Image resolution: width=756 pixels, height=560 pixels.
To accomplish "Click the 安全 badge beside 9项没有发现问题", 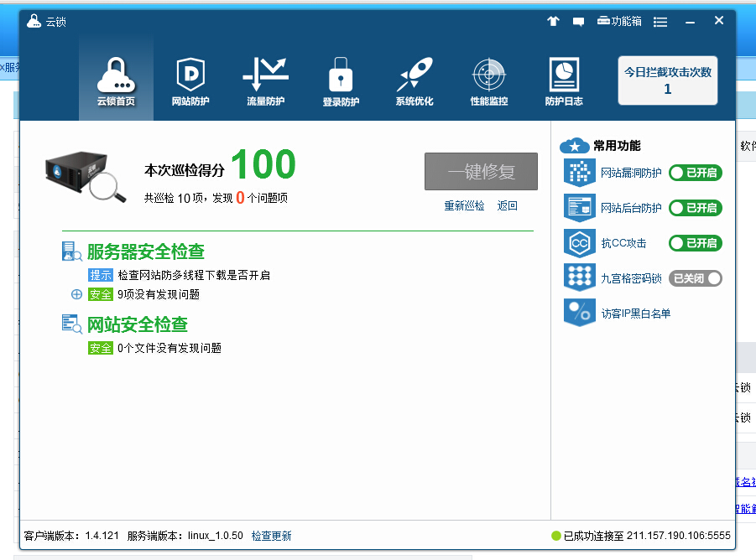I will pos(101,294).
